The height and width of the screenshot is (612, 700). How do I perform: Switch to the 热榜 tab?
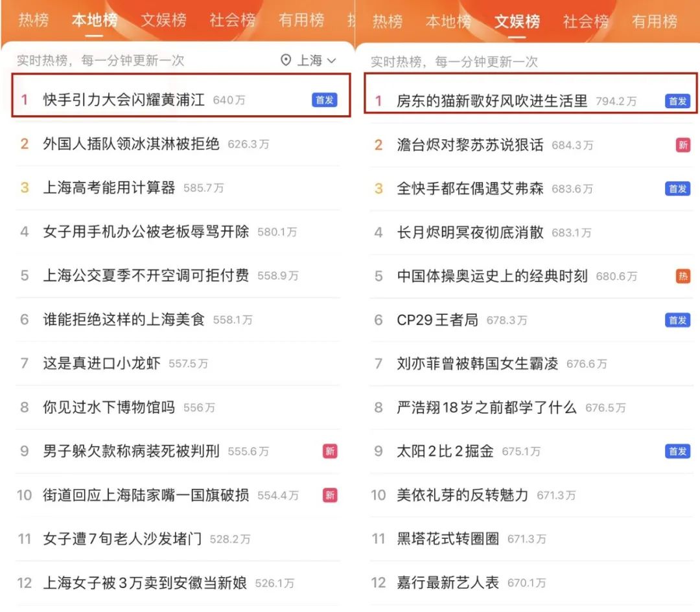coord(33,20)
